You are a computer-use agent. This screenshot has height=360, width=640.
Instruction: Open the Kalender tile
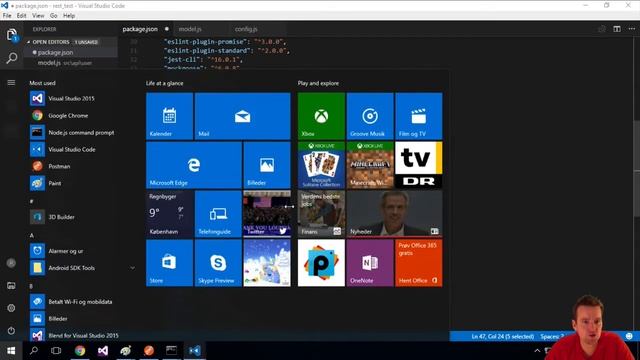[169, 116]
